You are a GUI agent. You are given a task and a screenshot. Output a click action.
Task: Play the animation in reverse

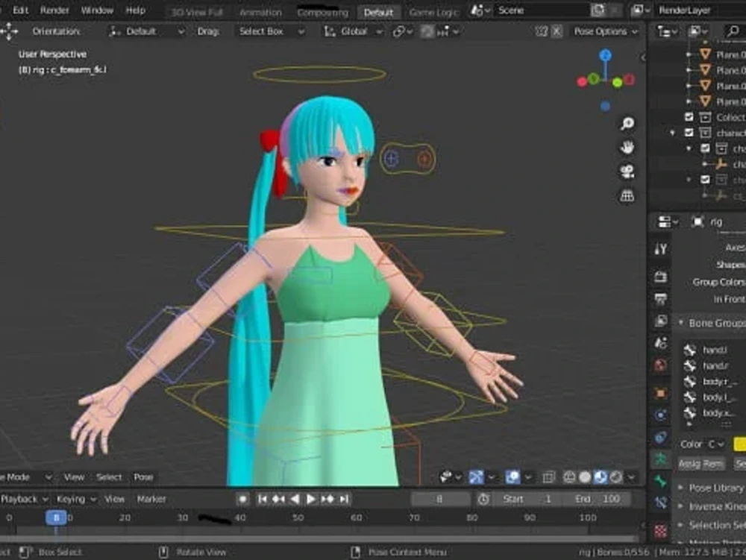pyautogui.click(x=295, y=499)
